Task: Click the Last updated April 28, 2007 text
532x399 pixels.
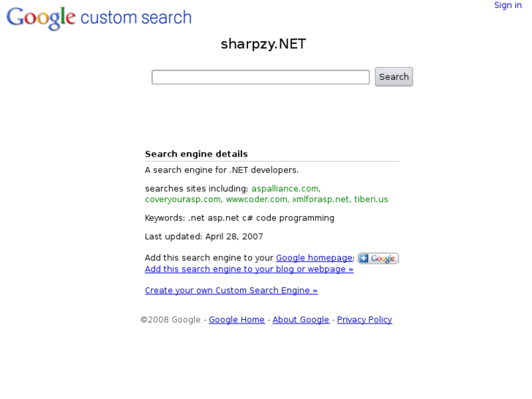Action: 203,236
